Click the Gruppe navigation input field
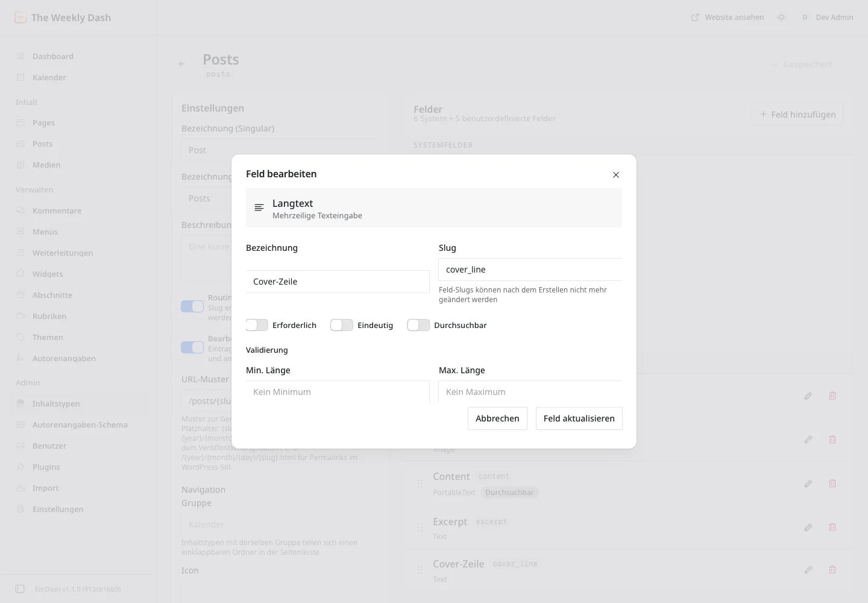Screen dimensions: 868x603 coord(281,525)
